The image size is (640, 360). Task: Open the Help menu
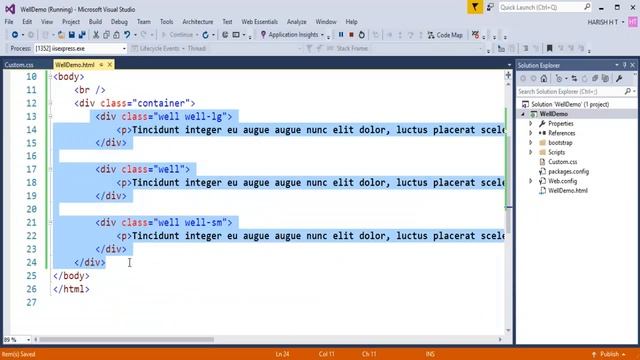click(351, 22)
